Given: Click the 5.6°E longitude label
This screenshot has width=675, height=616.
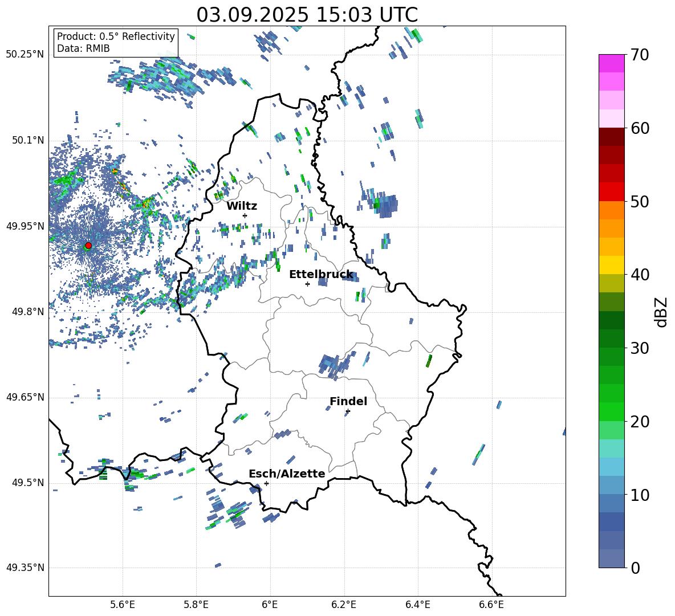Looking at the screenshot, I should 123,605.
